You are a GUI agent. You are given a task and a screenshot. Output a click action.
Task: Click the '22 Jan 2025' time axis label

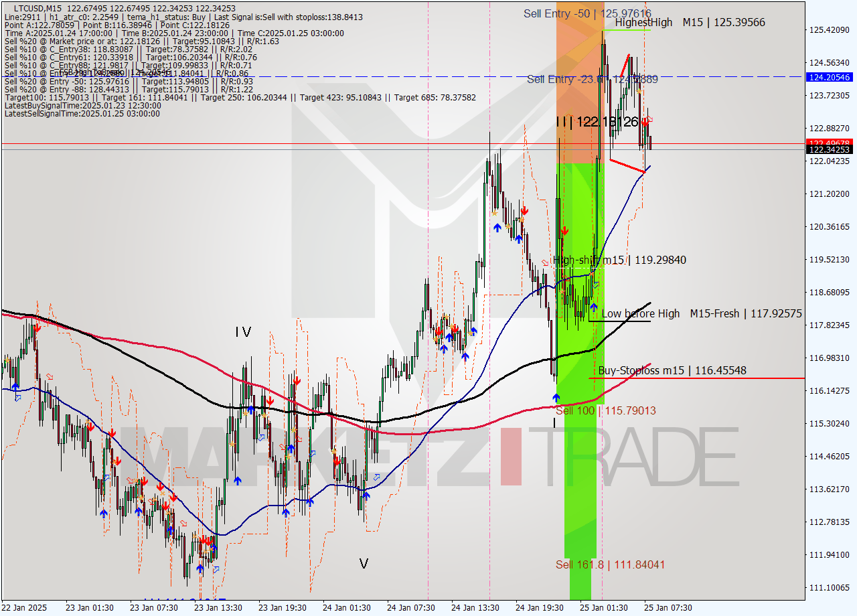coord(25,608)
